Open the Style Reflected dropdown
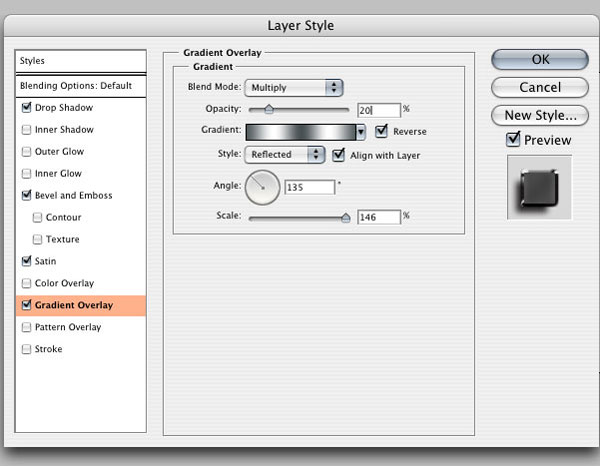600x466 pixels. coord(285,155)
